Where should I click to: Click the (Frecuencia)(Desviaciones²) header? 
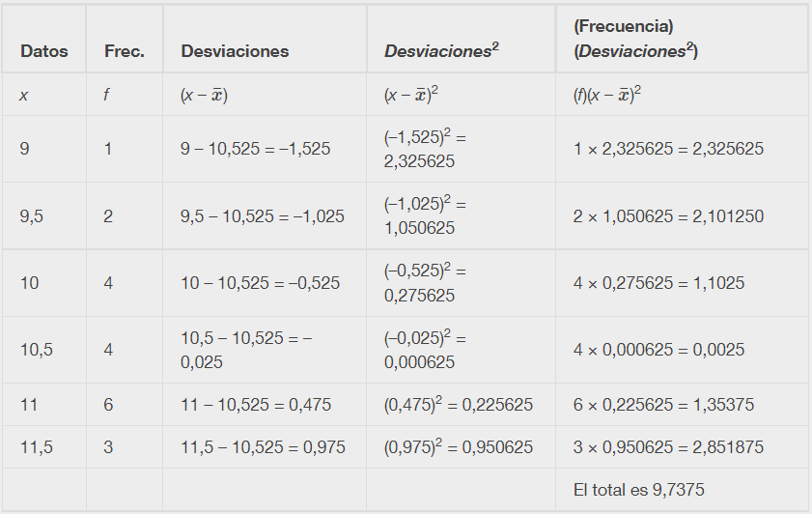point(636,39)
